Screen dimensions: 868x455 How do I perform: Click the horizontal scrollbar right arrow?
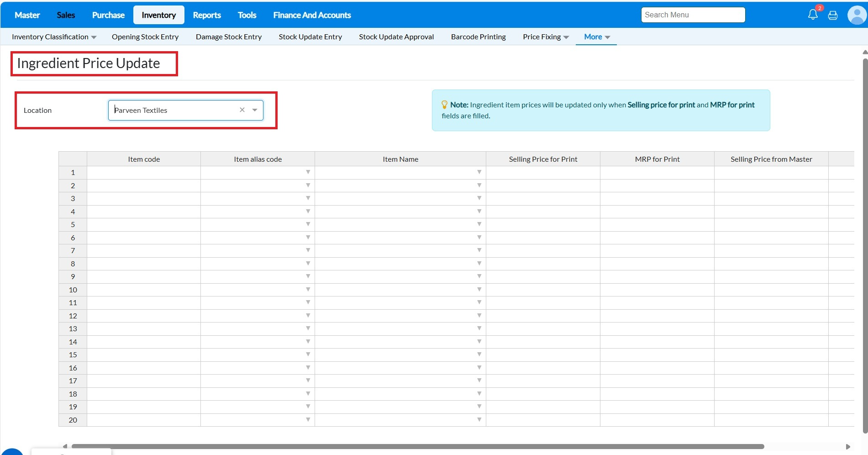pos(848,446)
